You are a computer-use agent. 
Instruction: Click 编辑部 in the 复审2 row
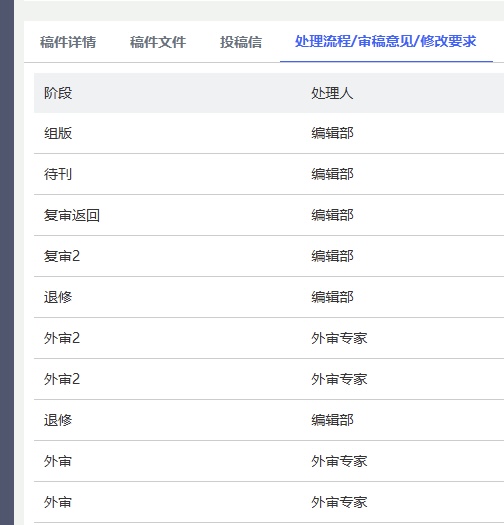332,256
